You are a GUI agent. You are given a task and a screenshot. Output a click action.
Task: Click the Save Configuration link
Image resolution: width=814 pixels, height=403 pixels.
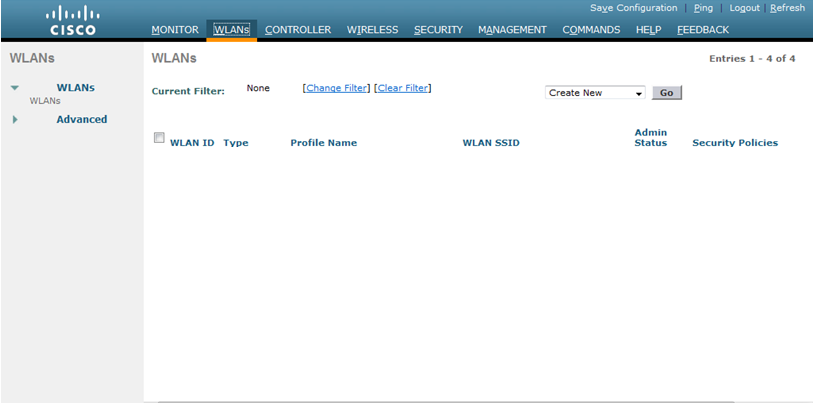[633, 8]
